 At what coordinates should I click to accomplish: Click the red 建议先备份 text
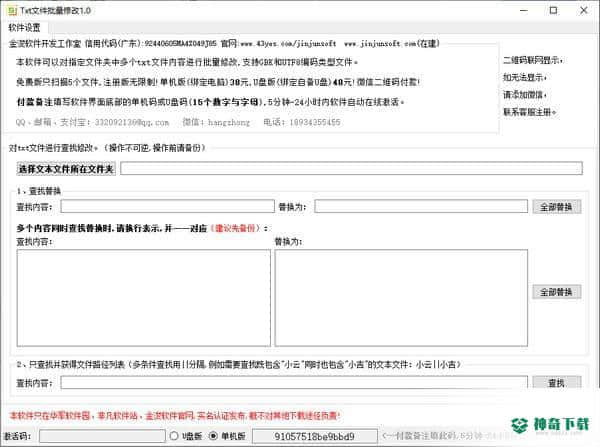pos(235,228)
